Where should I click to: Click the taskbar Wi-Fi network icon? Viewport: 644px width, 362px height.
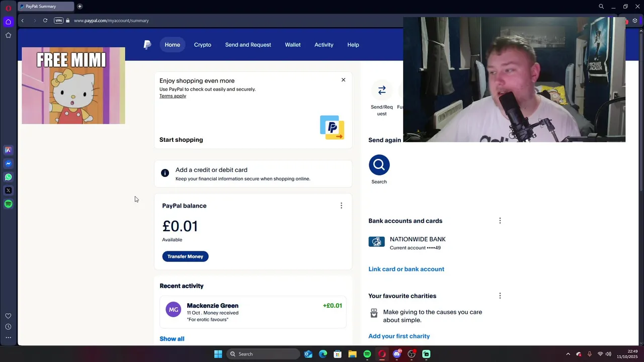tap(600, 354)
